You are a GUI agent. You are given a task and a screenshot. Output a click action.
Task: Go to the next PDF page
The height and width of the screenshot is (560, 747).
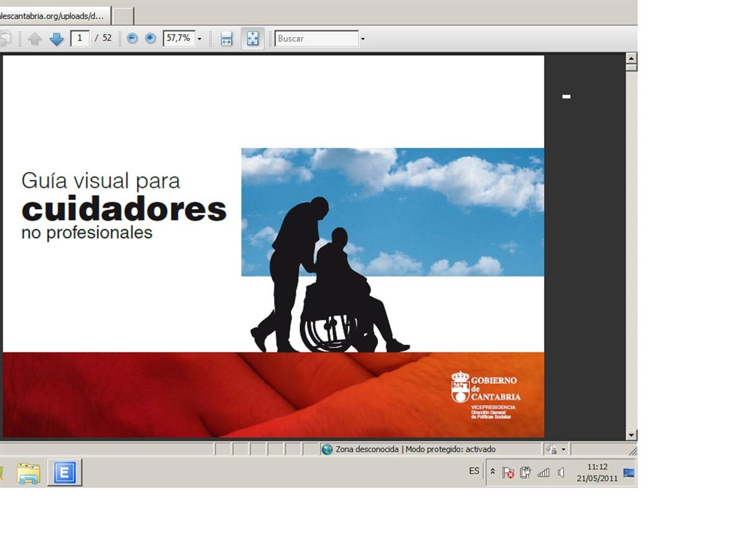coord(57,39)
